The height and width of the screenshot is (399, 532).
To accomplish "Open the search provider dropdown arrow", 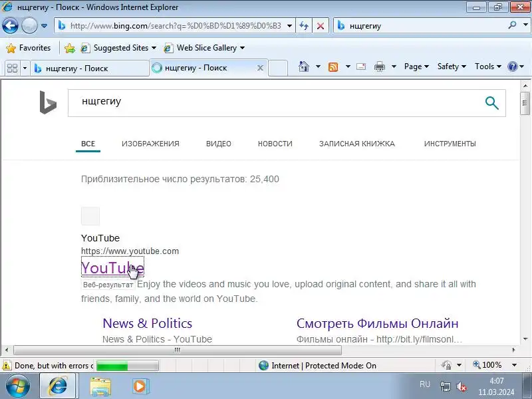I will (525, 25).
